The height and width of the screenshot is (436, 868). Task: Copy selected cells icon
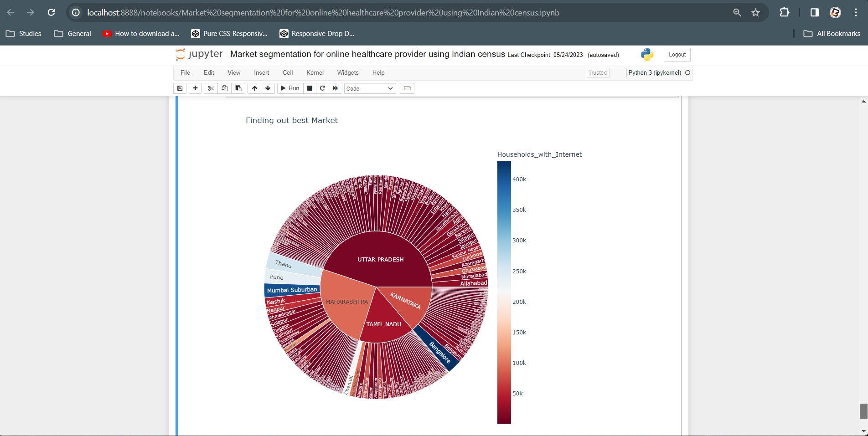point(224,88)
